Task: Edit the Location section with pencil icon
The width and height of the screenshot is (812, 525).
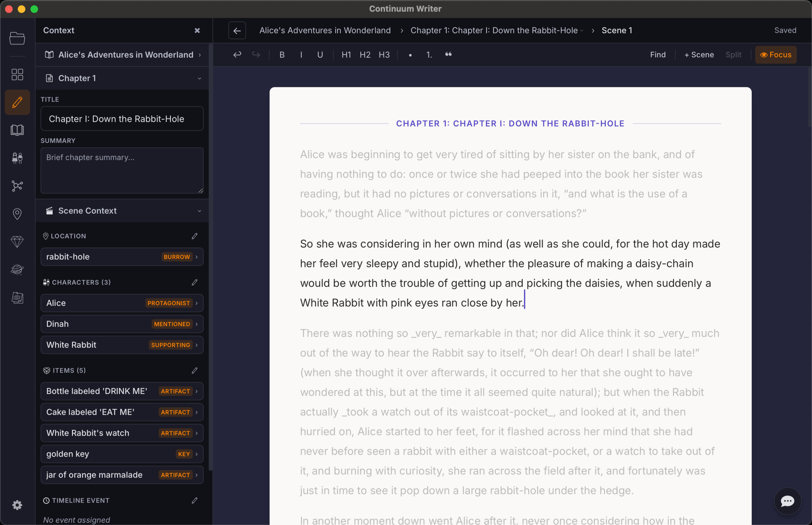Action: point(194,236)
